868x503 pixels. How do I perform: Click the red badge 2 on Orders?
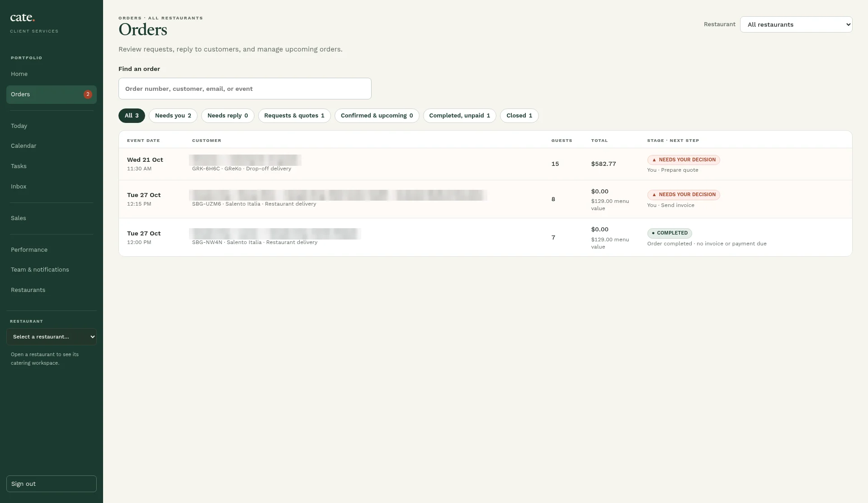(88, 94)
